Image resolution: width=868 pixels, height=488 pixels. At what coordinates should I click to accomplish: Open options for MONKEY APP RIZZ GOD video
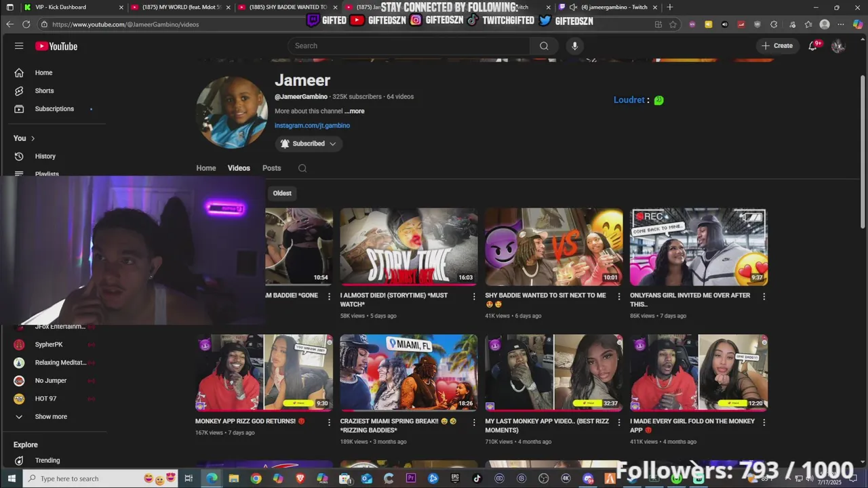click(329, 422)
